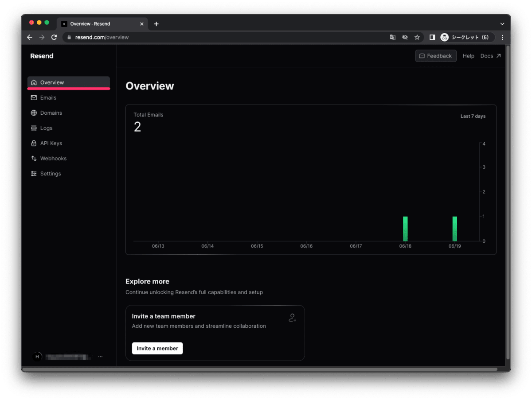
Task: Click the crossed-eye tracking icon in address bar
Action: 405,37
